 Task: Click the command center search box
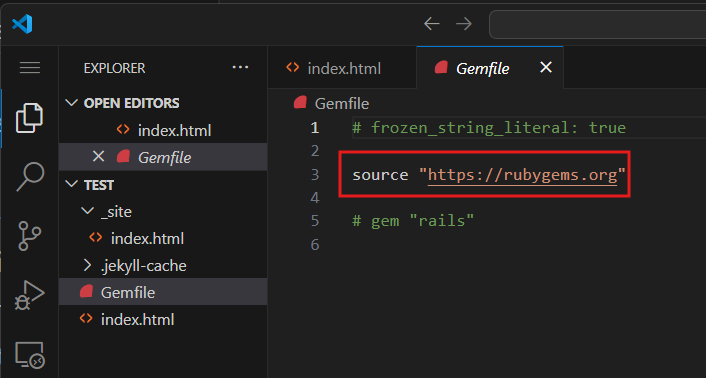(x=597, y=24)
